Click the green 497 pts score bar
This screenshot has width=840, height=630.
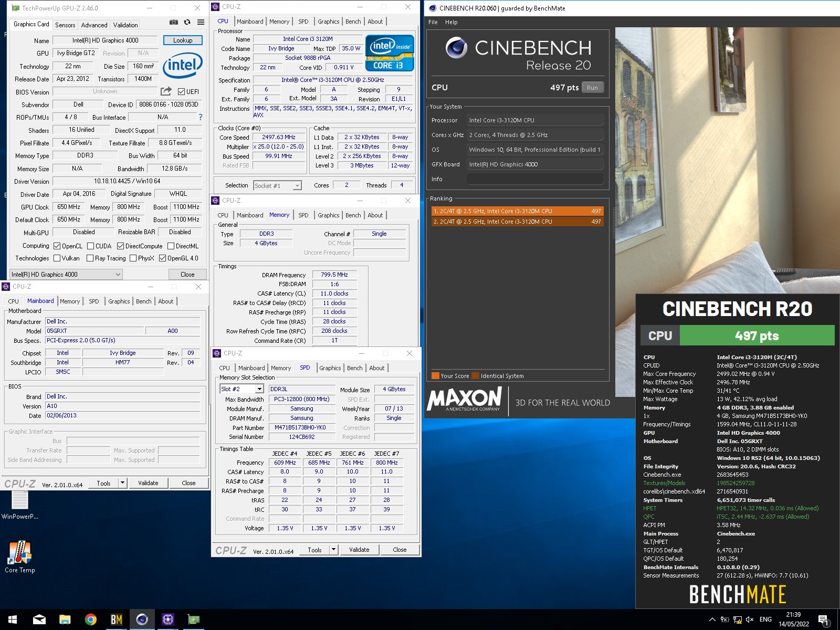[757, 335]
